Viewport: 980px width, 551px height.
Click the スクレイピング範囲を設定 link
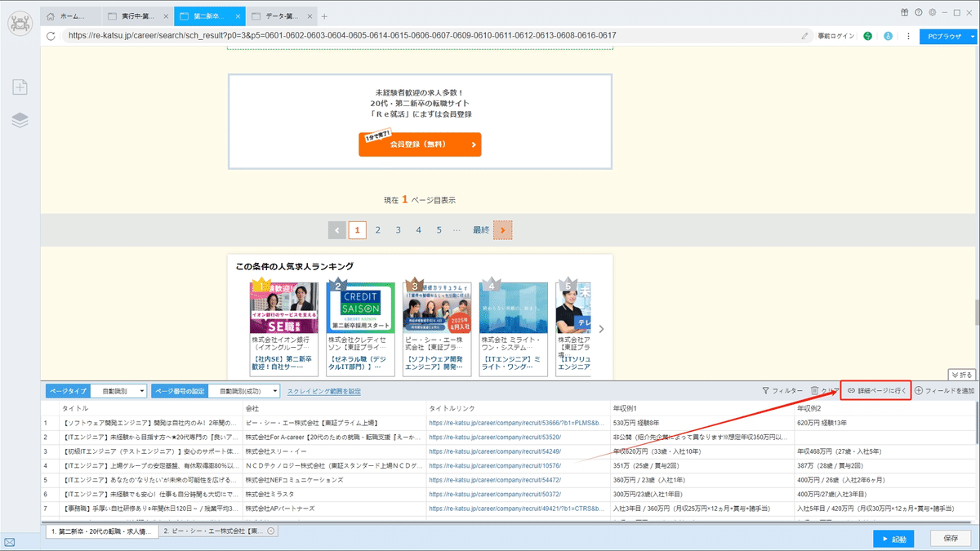pyautogui.click(x=324, y=391)
